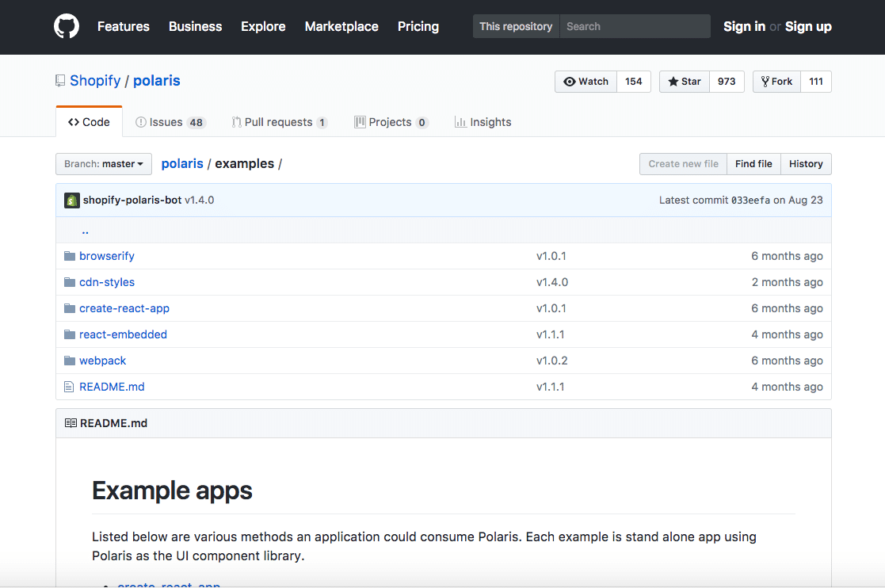885x588 pixels.
Task: Click the book icon in README.md header
Action: click(71, 423)
